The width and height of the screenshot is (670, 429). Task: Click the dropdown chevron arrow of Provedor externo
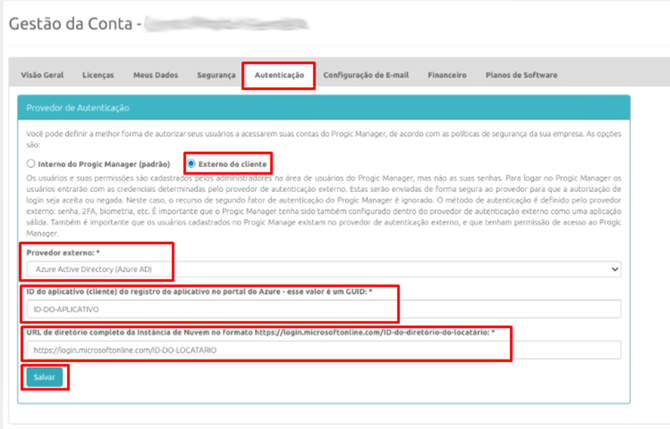click(x=614, y=269)
